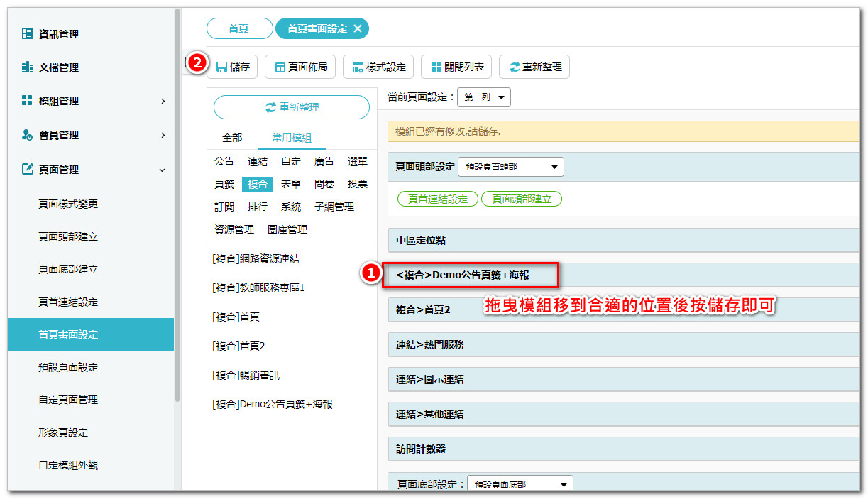Open 頁面佈局 from the toolbar

click(x=300, y=67)
